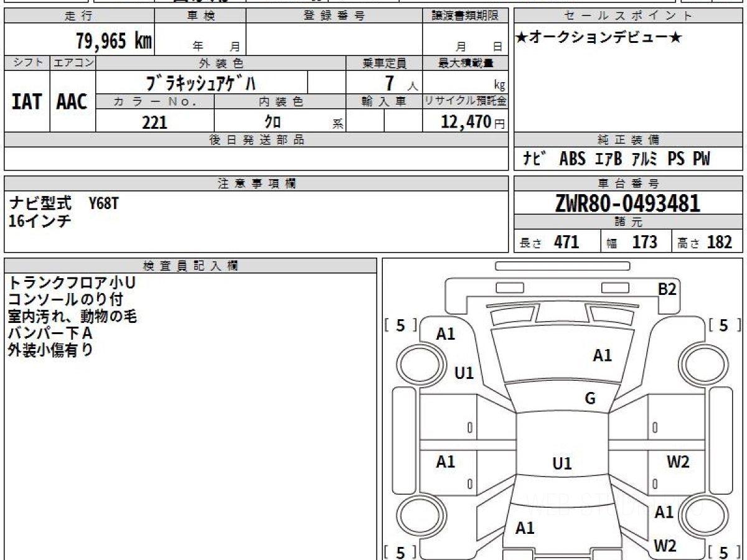Click the 検査員記入欄 section header

point(190,266)
